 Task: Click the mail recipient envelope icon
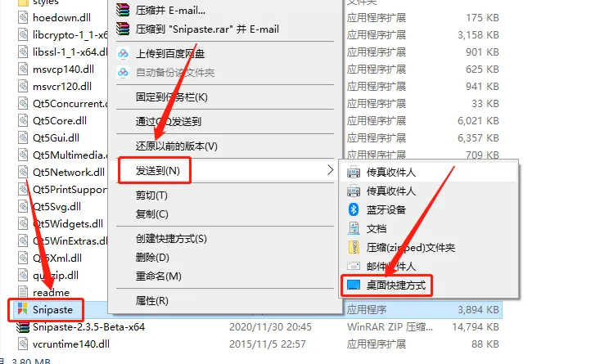353,266
